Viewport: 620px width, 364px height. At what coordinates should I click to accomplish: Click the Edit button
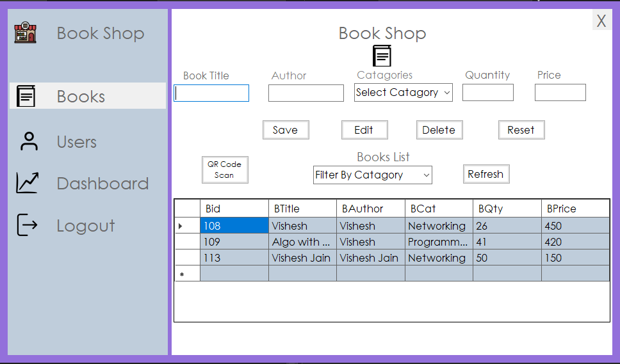pyautogui.click(x=364, y=130)
